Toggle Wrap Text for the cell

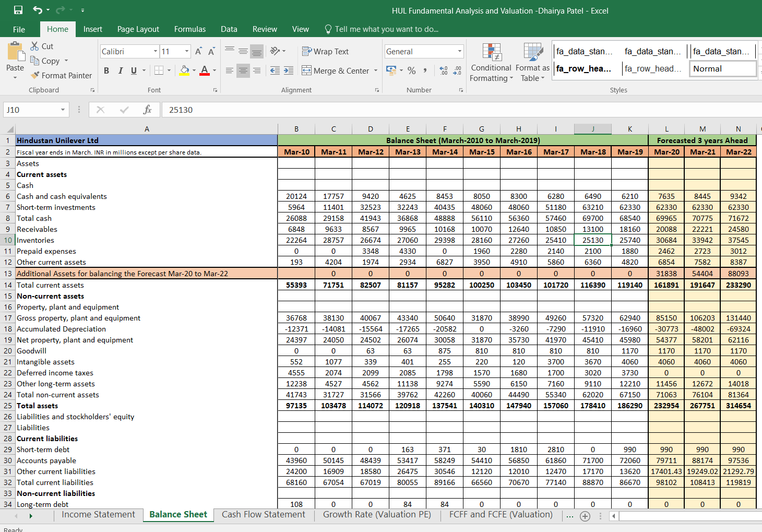point(325,51)
